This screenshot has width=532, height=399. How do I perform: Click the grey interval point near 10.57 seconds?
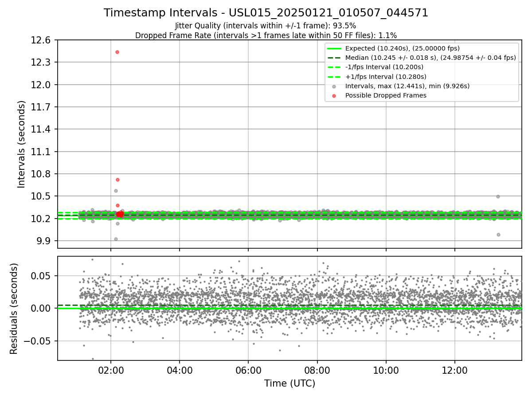116,191
